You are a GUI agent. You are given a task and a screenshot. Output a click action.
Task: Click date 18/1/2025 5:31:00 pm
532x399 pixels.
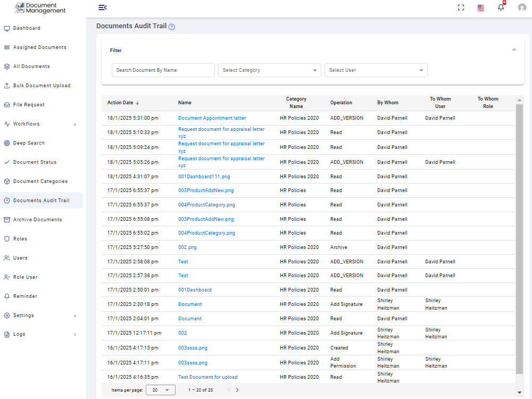[x=132, y=118]
